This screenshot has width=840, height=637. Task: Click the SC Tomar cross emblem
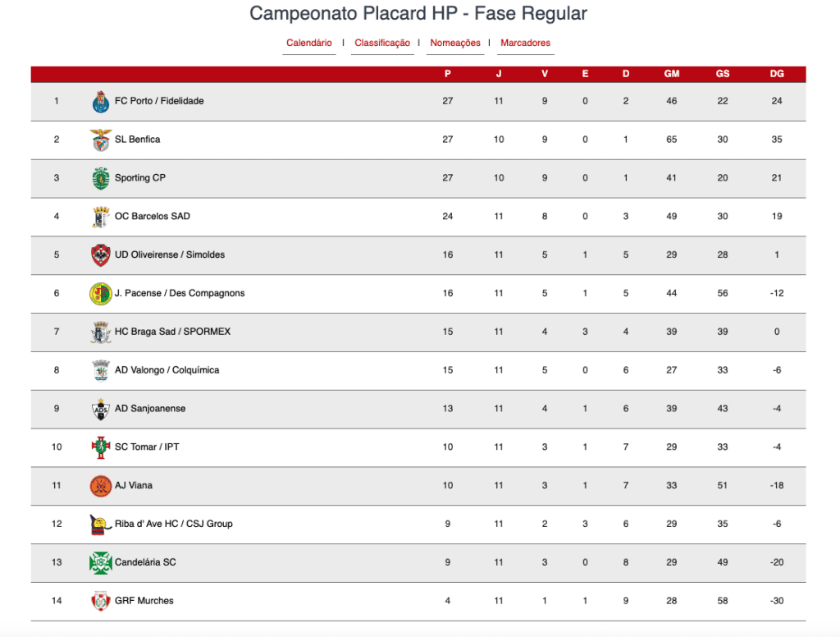[x=101, y=447]
